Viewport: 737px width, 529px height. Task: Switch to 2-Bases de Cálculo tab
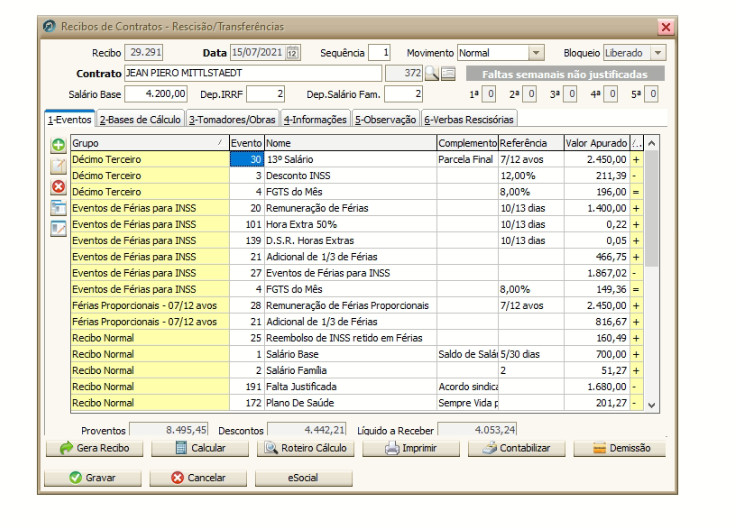point(140,119)
